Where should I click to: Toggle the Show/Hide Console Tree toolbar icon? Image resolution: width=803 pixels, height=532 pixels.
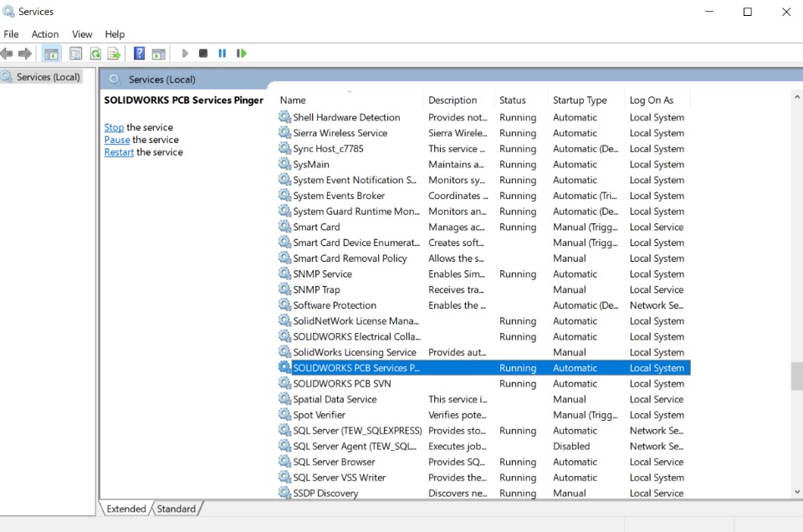[51, 54]
